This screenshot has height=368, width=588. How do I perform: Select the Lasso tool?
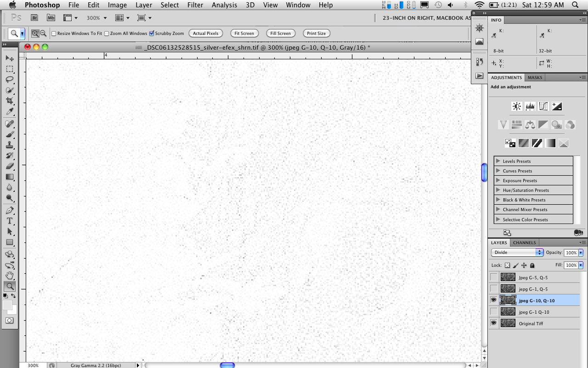pyautogui.click(x=10, y=80)
